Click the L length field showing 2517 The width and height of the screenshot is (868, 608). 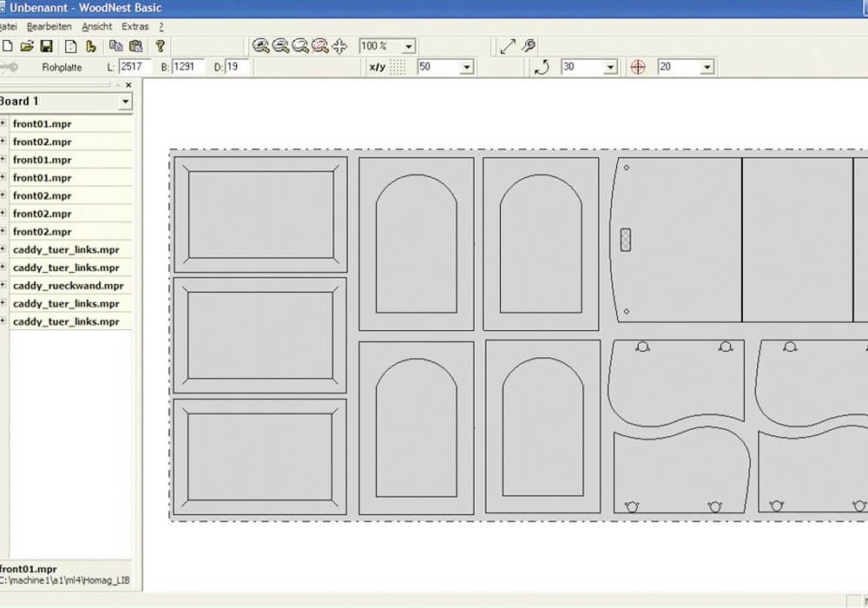click(135, 67)
